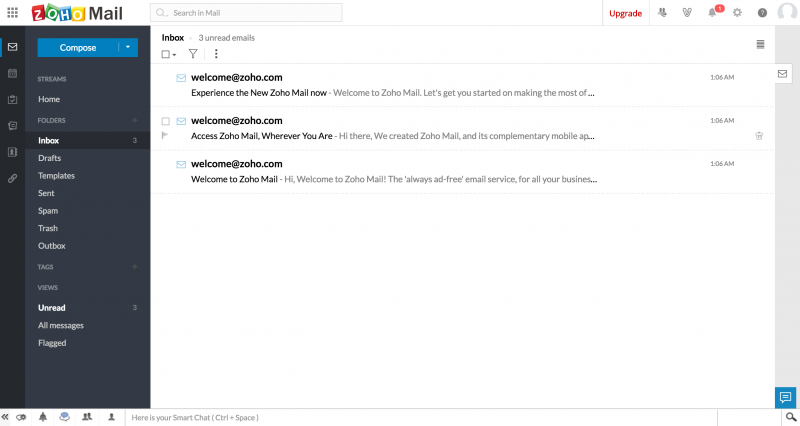Change list view with the hamburger icon
Screen dimensions: 800x426
(760, 44)
